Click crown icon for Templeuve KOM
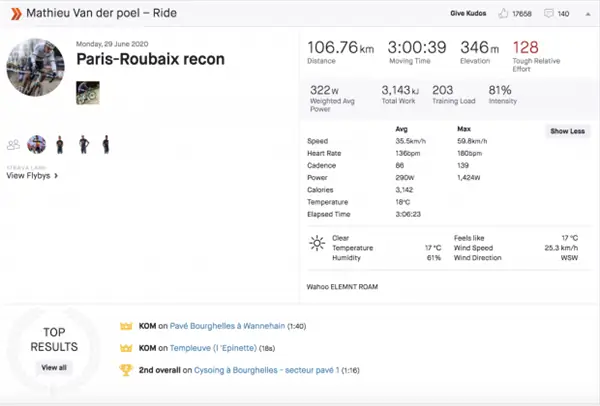Screen dimensions: 600x406 [126, 348]
